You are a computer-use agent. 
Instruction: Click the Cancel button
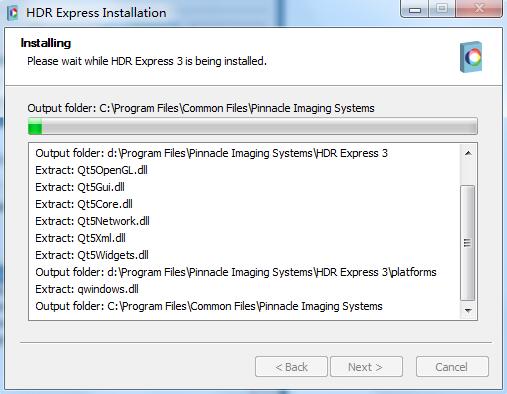[452, 367]
